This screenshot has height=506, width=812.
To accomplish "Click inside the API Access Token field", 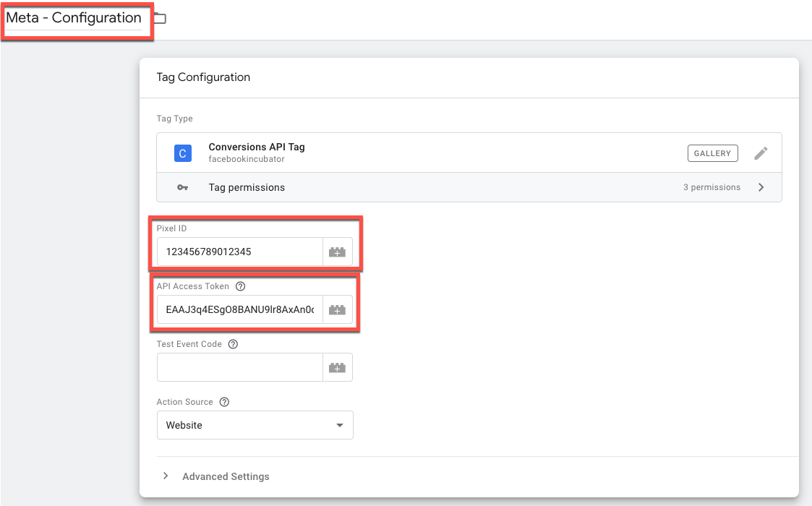I will coord(240,309).
